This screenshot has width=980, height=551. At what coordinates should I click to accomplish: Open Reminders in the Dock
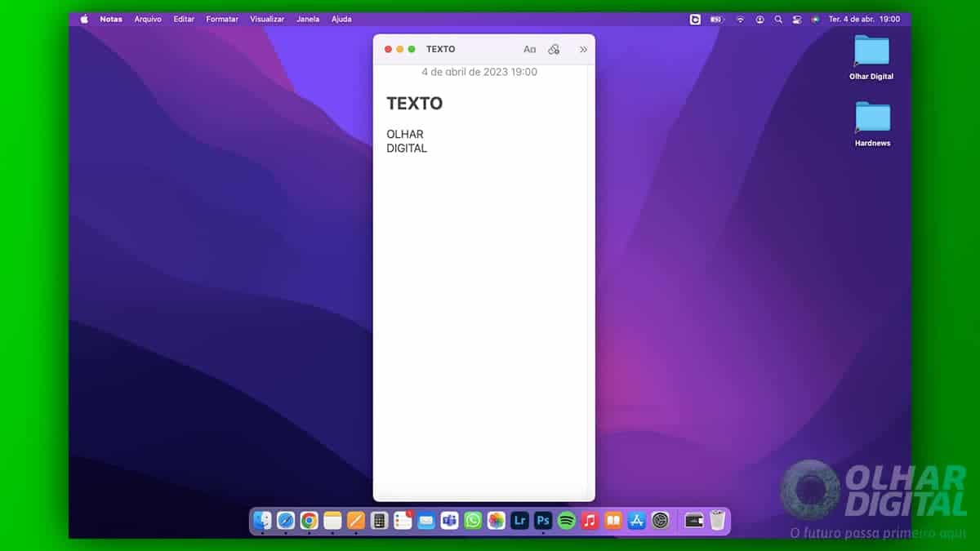[403, 520]
